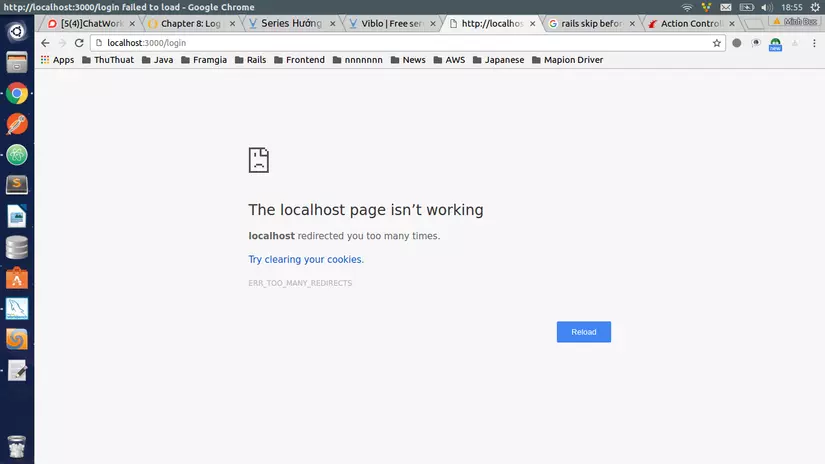The image size is (825, 464).
Task: Expand the Mapion Driver bookmark folder
Action: coord(567,60)
